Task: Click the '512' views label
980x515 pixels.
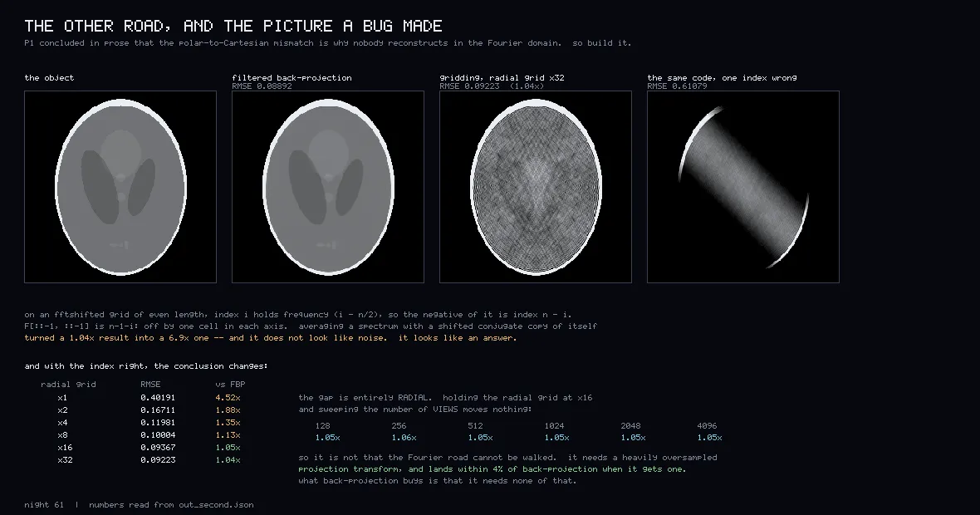Action: point(475,425)
